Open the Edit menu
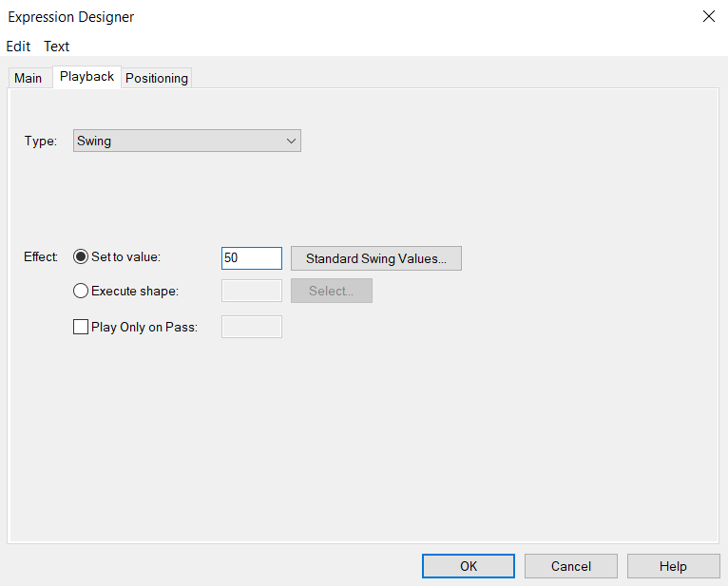This screenshot has width=728, height=586. (18, 46)
